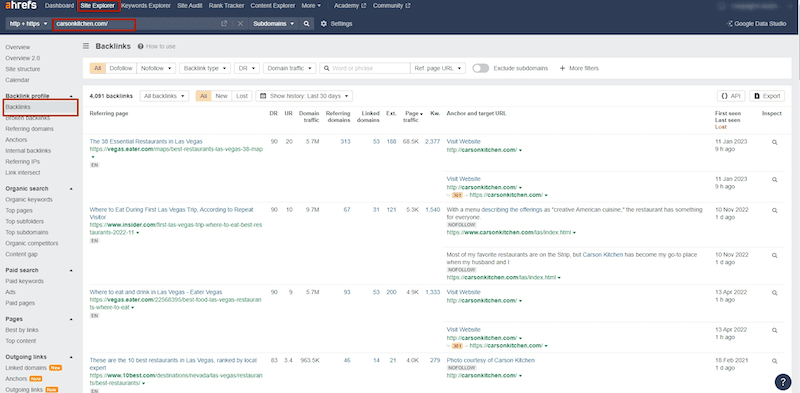Open Academy link
Image resolution: width=800 pixels, height=393 pixels.
349,6
